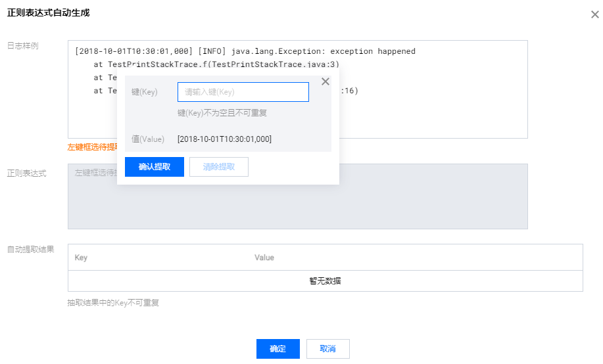Screen dimensions: 603x364
Task: Click the 清除提取 button
Action: tap(218, 167)
